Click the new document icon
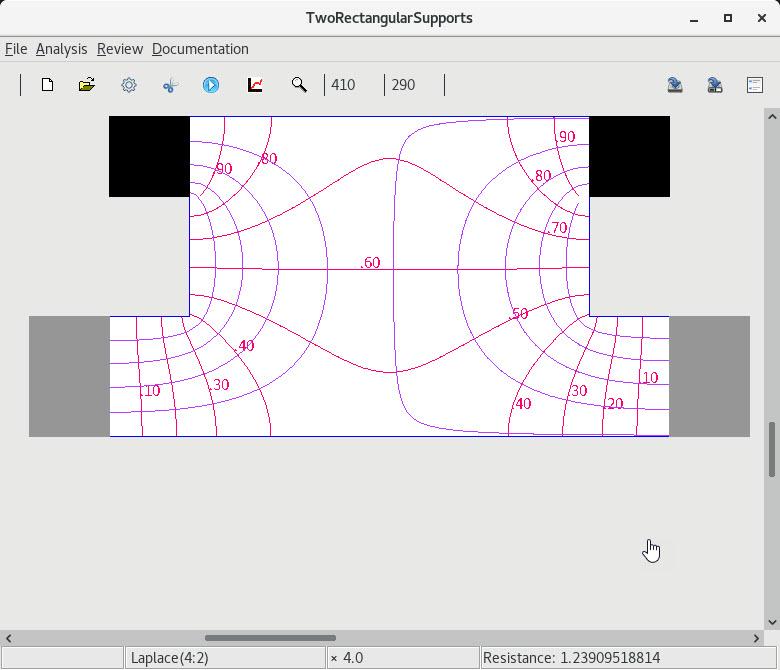This screenshot has height=670, width=780. click(47, 85)
